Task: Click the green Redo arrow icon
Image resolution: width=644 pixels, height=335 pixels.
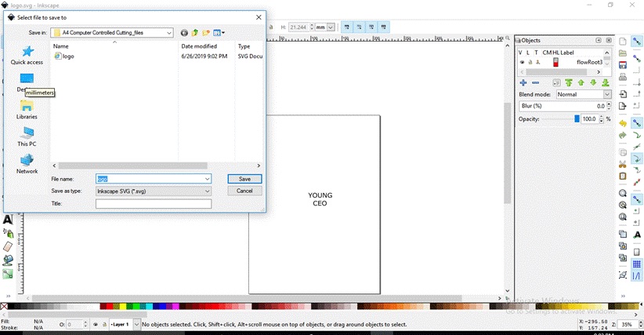Action: pos(623,135)
